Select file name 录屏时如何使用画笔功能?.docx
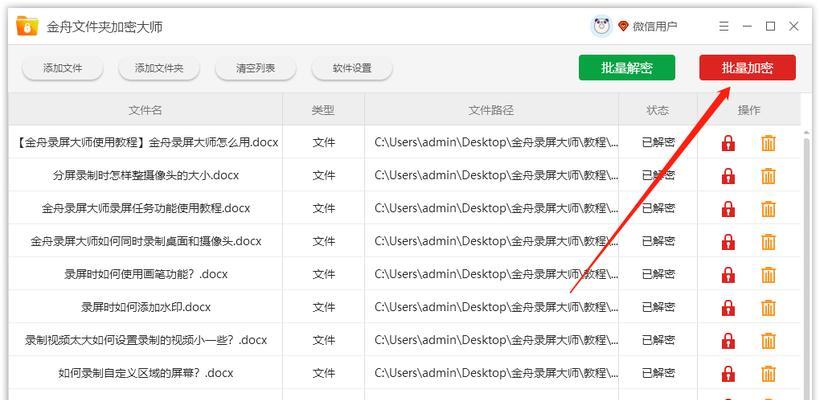 coord(146,275)
